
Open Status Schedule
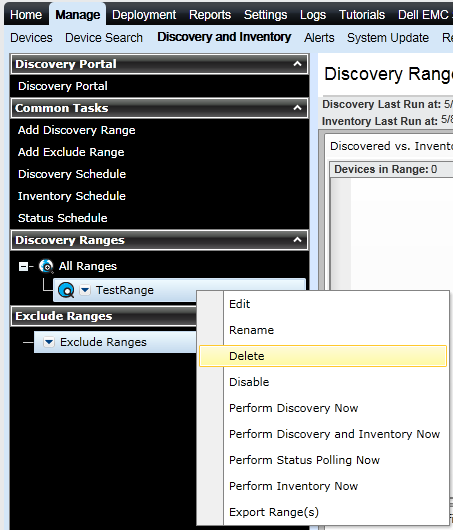point(63,218)
